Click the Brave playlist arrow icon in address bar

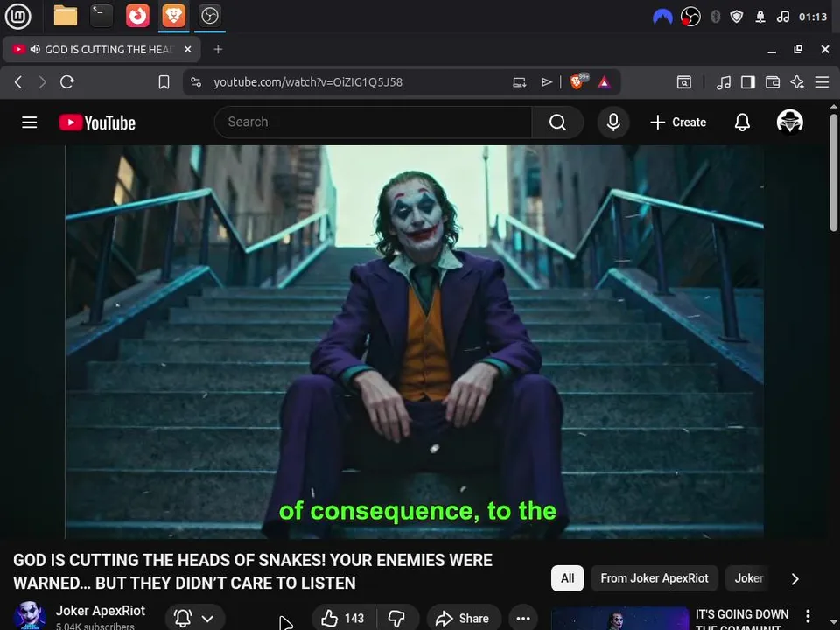[x=546, y=82]
